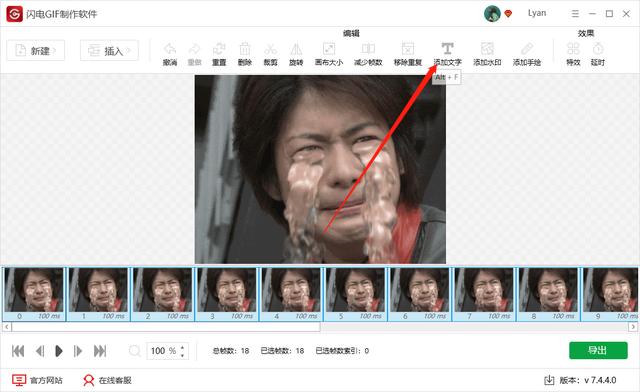Click the 已选帧数索引: 0 status text
Viewport: 640px width, 392px height.
[x=342, y=351]
